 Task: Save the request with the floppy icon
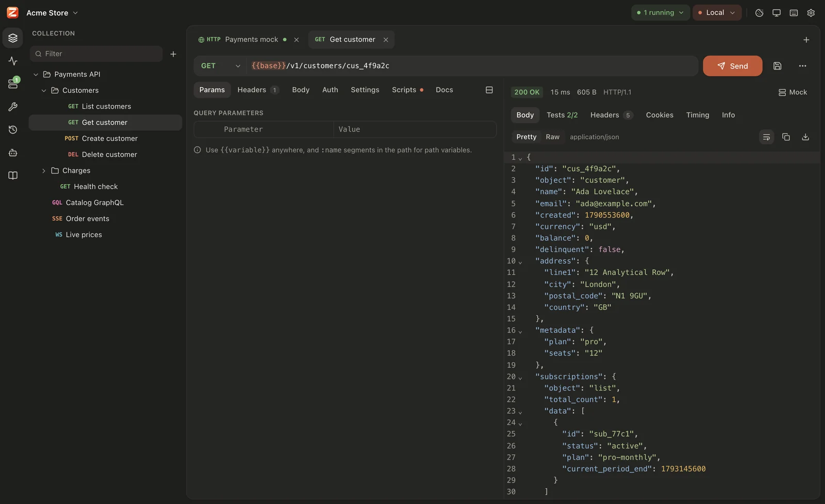[x=777, y=66]
